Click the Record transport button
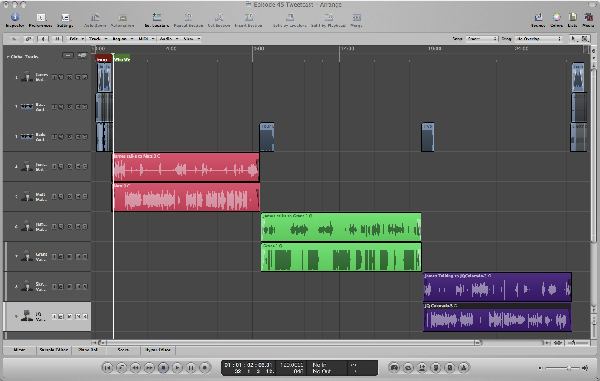 pyautogui.click(x=205, y=368)
